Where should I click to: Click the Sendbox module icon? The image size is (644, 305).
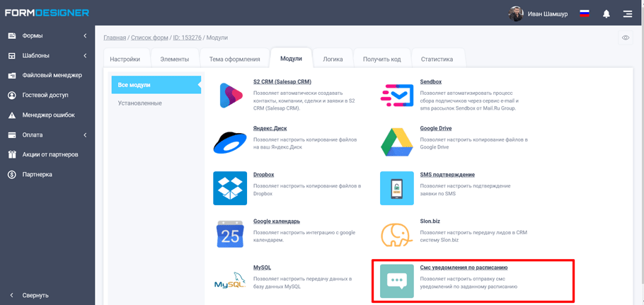396,96
